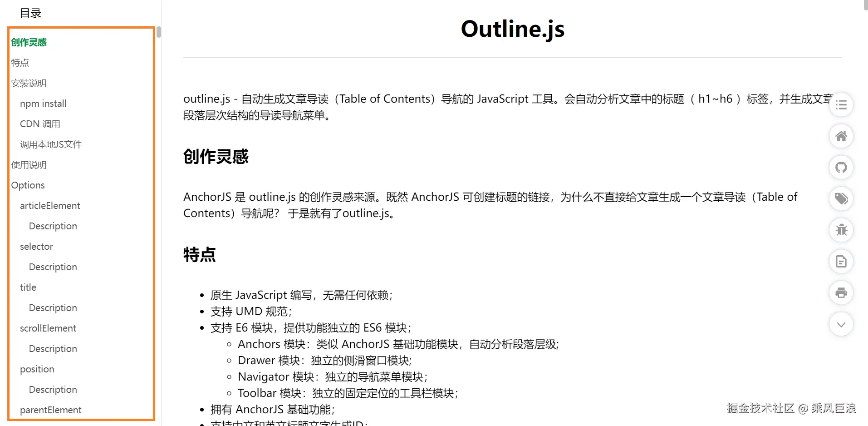The image size is (868, 426).
Task: Go to npm install outline entry
Action: click(43, 104)
